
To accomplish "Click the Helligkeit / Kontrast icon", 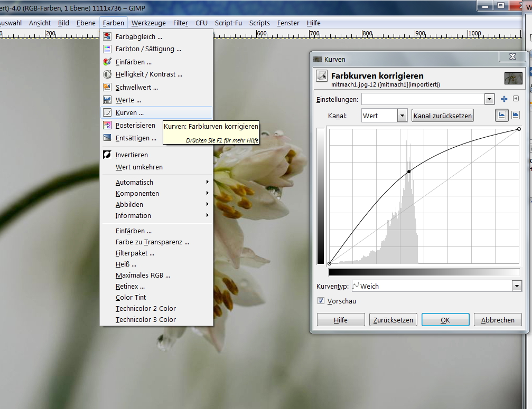I will 107,74.
